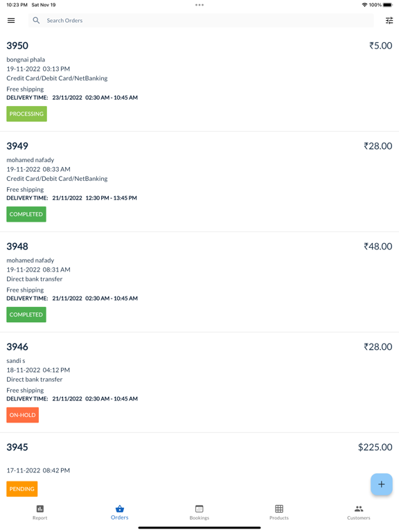Open order number 3950
Image resolution: width=399 pixels, height=532 pixels.
point(199,81)
